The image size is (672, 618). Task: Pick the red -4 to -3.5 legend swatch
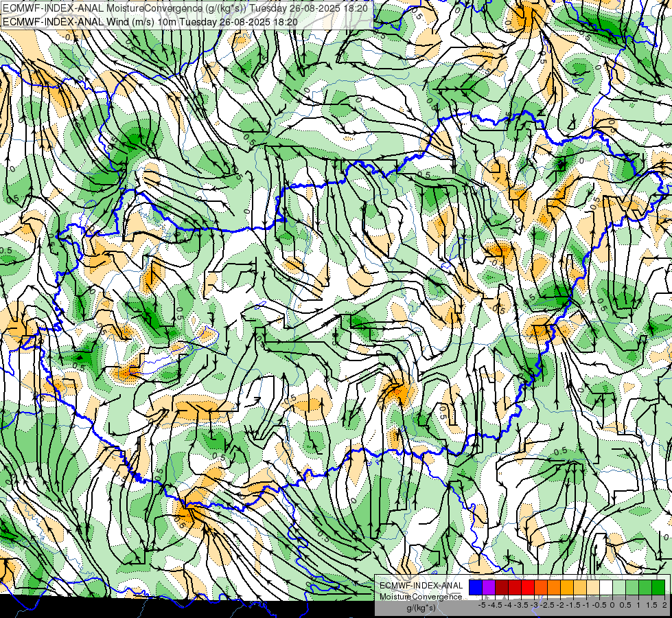tap(515, 588)
